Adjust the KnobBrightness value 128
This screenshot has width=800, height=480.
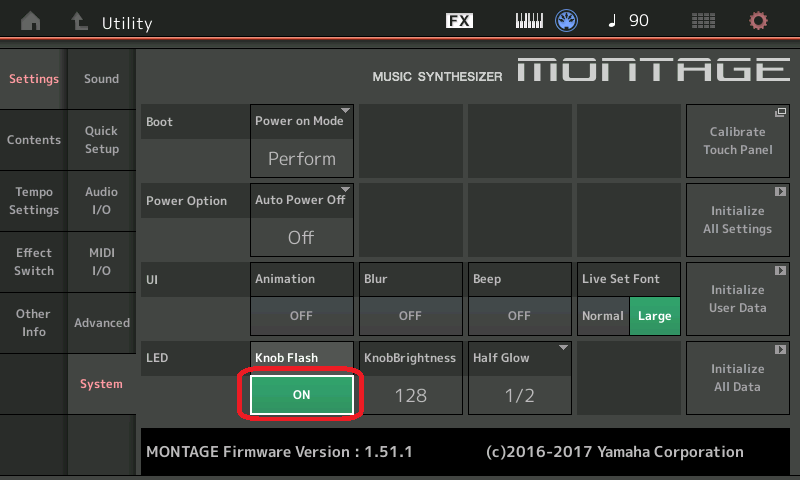[410, 395]
